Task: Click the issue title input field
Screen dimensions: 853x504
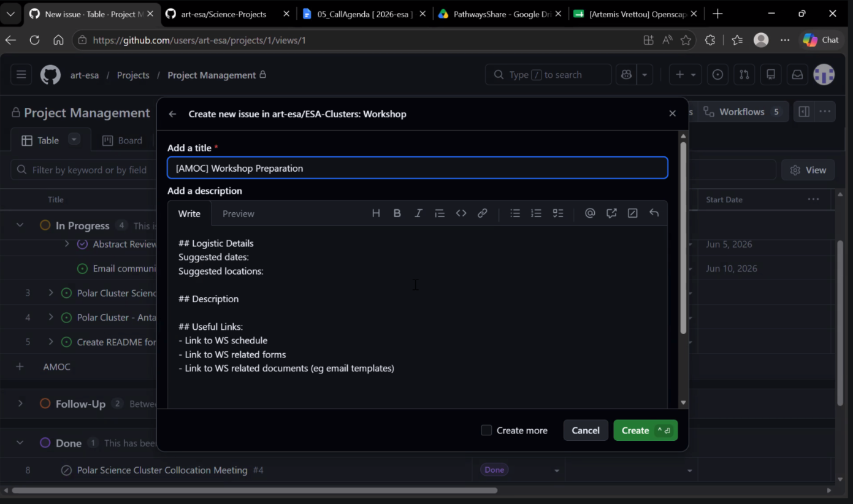Action: pos(418,168)
